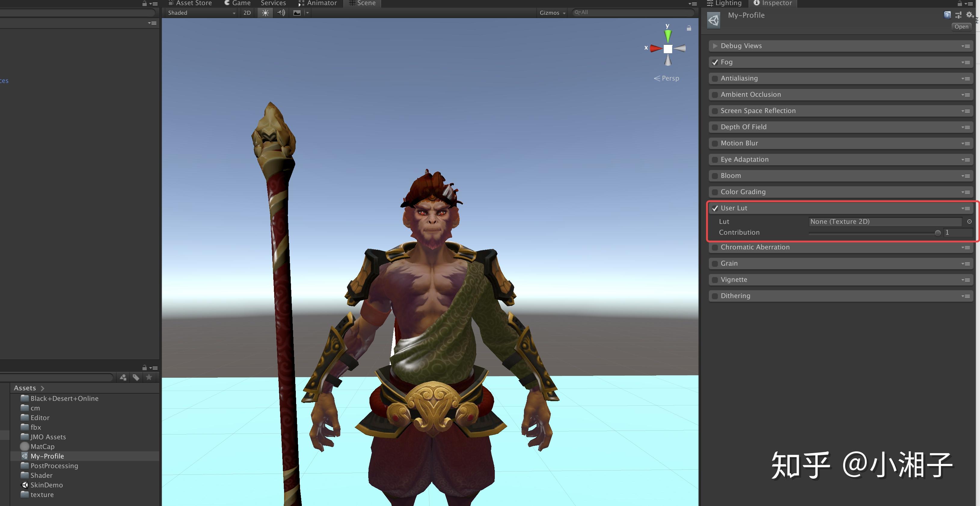Click the scene lighting sun icon
The image size is (980, 506).
point(265,13)
